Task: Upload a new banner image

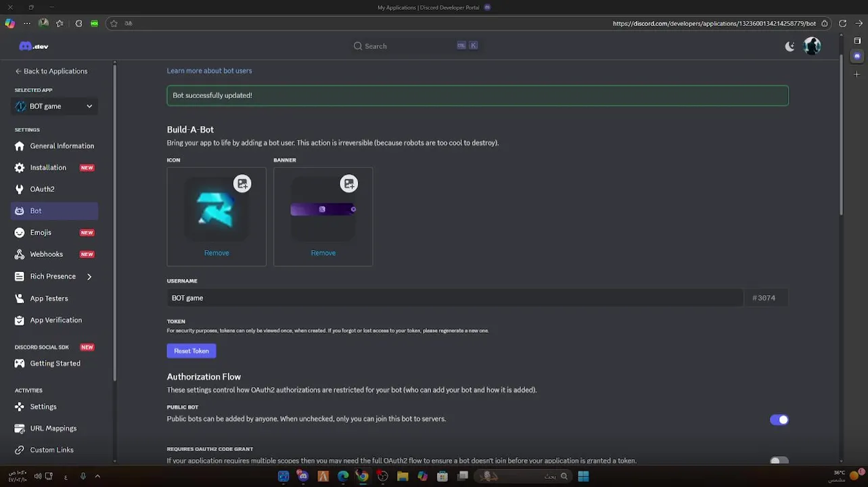Action: point(349,184)
